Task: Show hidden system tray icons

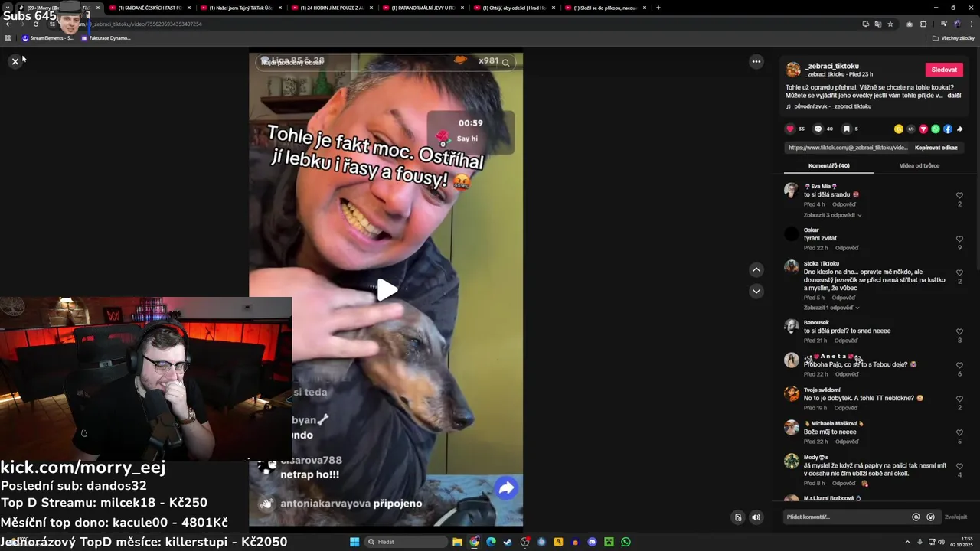Action: pos(907,542)
